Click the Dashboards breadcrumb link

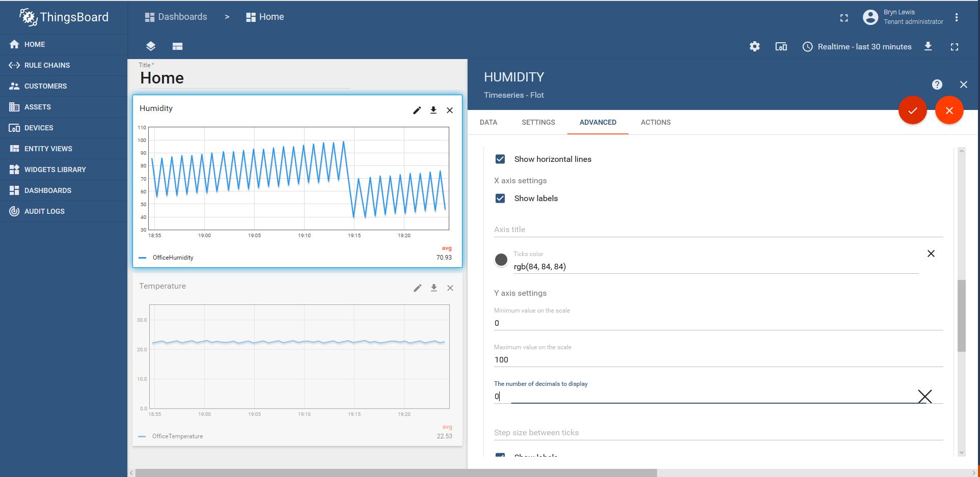176,17
